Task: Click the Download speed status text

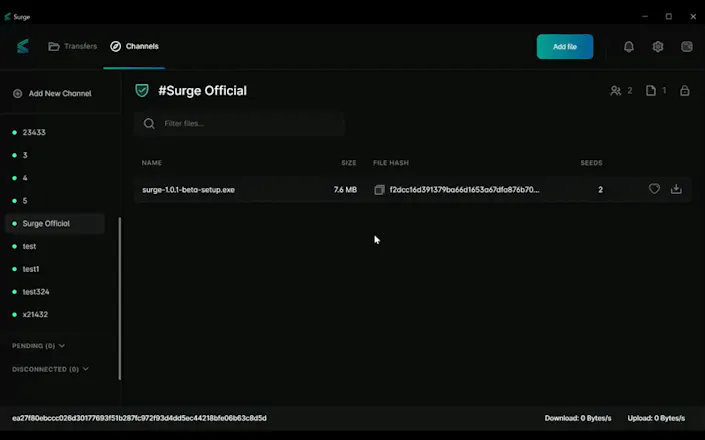Action: coord(578,418)
